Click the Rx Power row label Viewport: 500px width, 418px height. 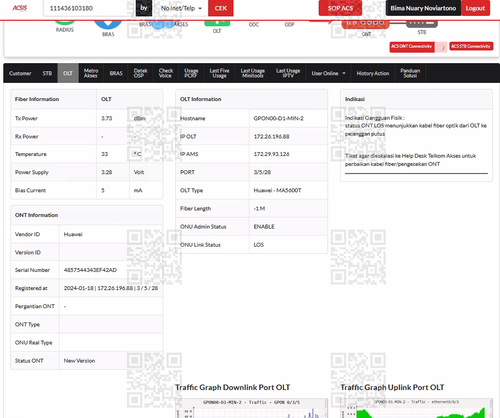(x=27, y=136)
